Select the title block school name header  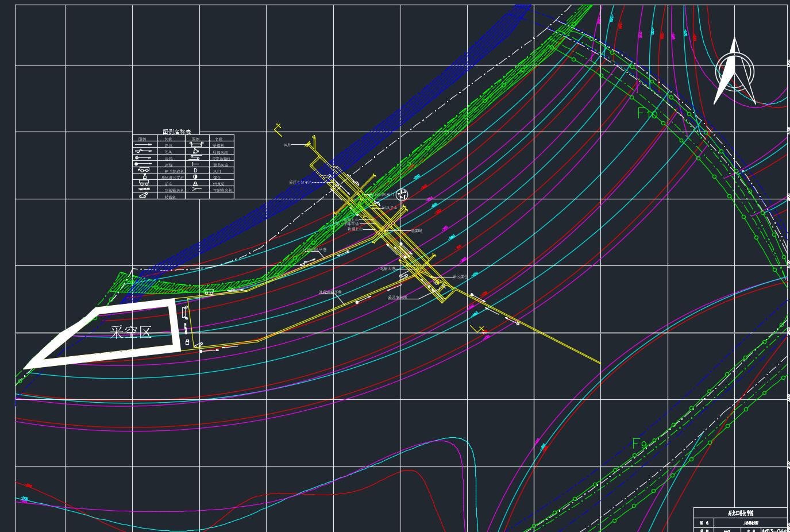click(x=741, y=514)
